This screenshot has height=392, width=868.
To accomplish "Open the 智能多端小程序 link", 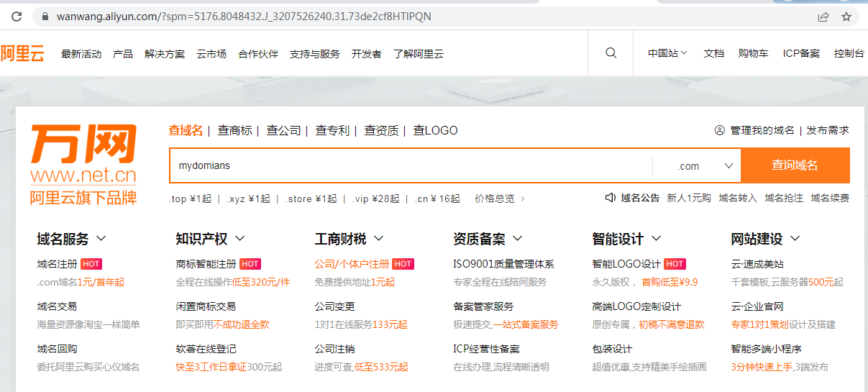I will point(766,349).
